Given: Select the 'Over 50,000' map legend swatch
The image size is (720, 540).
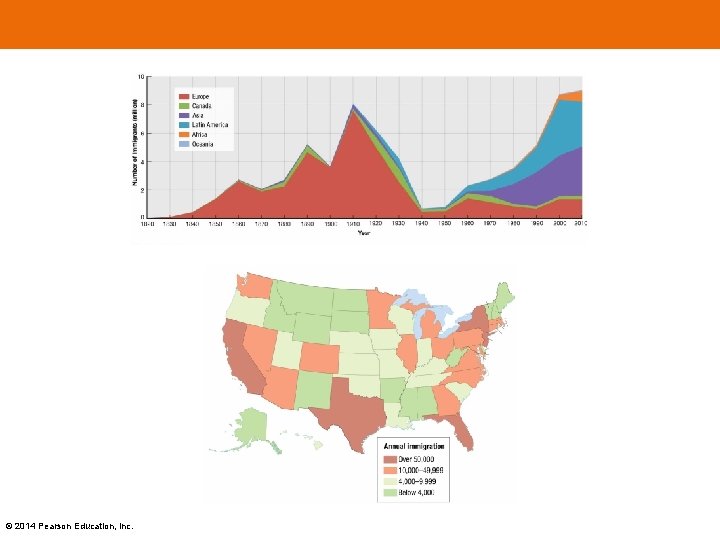Looking at the screenshot, I should point(390,459).
